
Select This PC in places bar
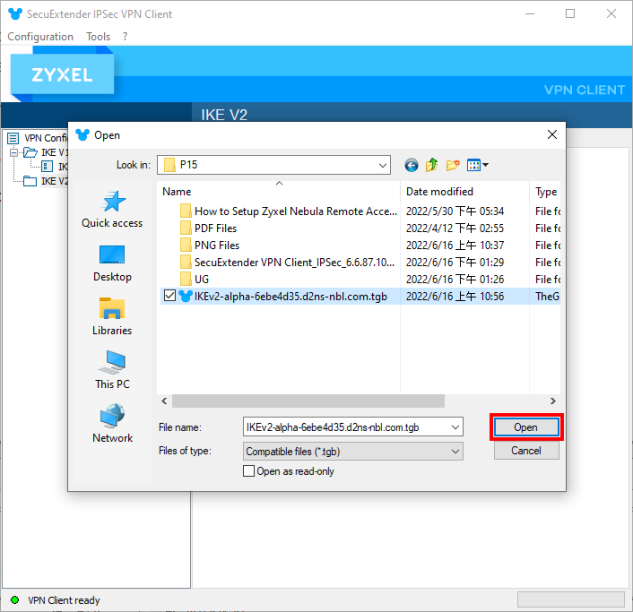coord(112,370)
